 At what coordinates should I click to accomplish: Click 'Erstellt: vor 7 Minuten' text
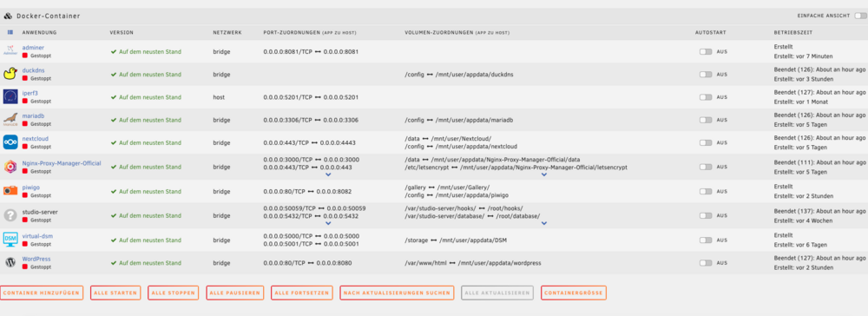(x=803, y=56)
